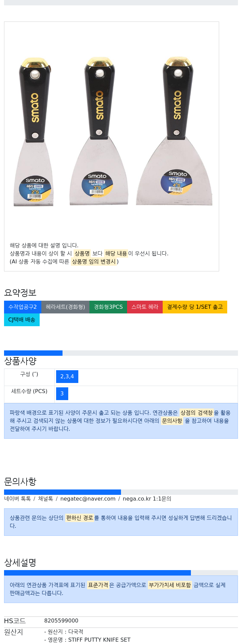This screenshot has height=644, width=242.
Task: Click the HS코드 value 8205599000
Action: pos(61,621)
